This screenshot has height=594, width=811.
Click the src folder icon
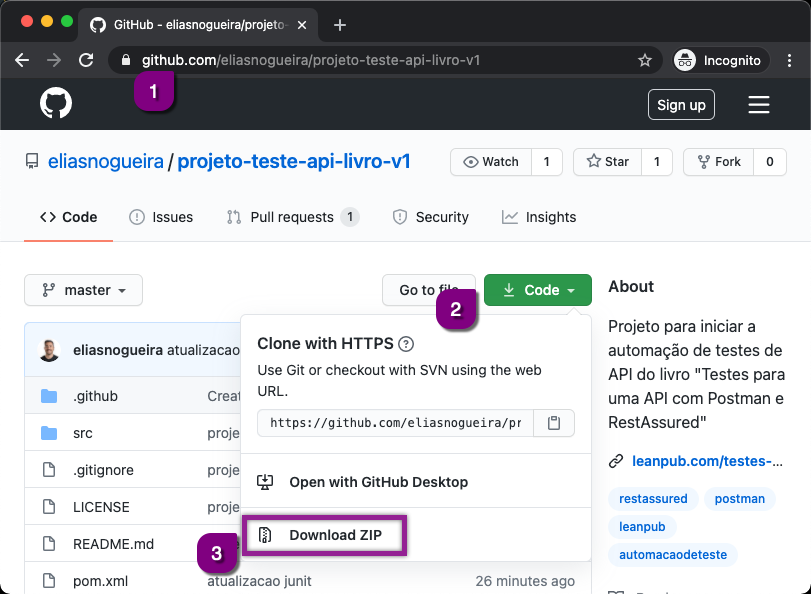point(49,433)
